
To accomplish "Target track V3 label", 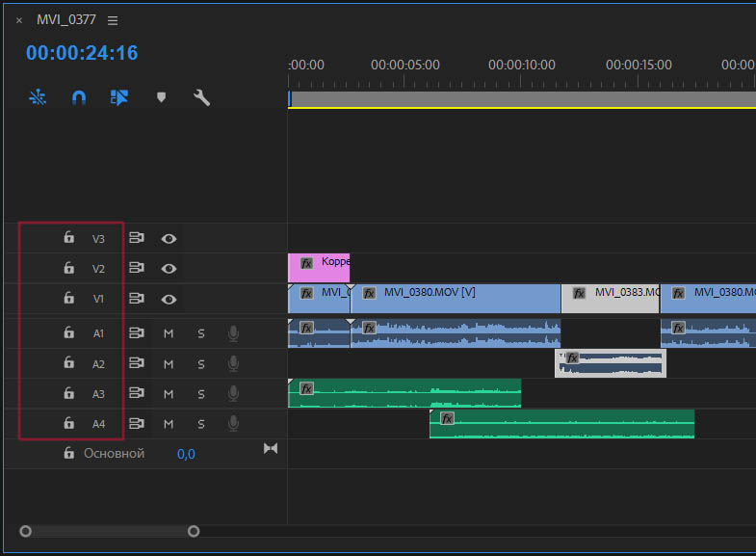I will coord(98,239).
